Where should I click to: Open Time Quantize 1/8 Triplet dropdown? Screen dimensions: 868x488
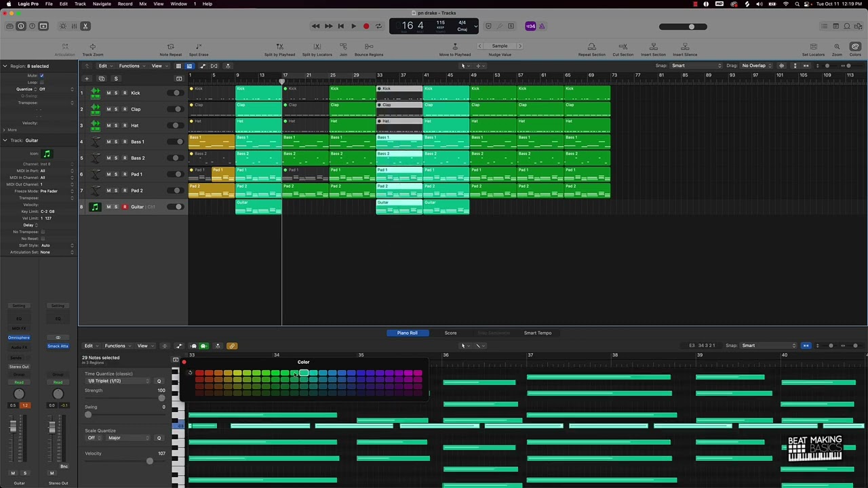click(117, 381)
